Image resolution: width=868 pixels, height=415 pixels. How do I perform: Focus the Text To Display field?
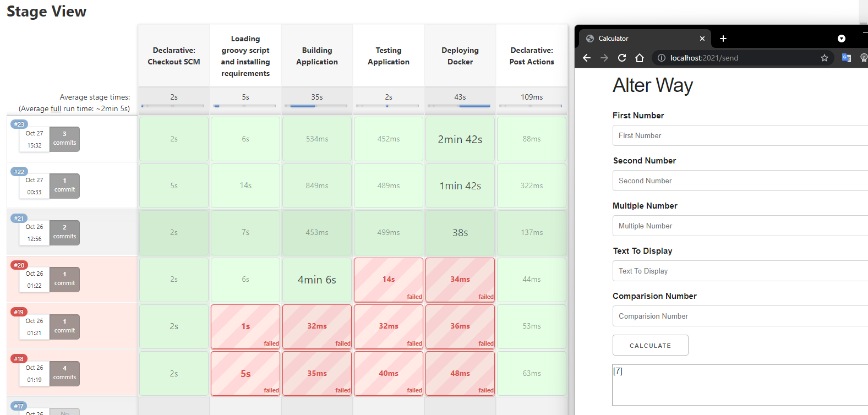(740, 271)
